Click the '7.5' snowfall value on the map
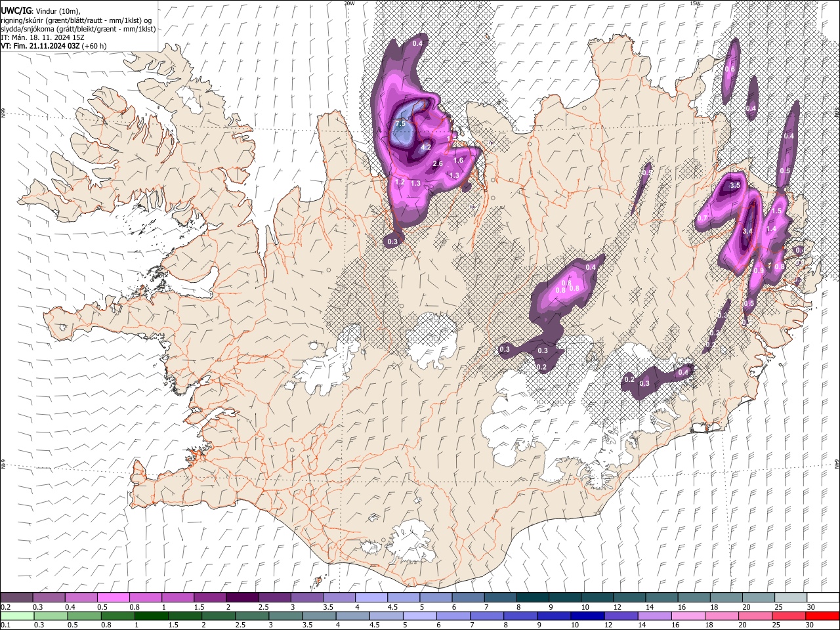 (400, 123)
